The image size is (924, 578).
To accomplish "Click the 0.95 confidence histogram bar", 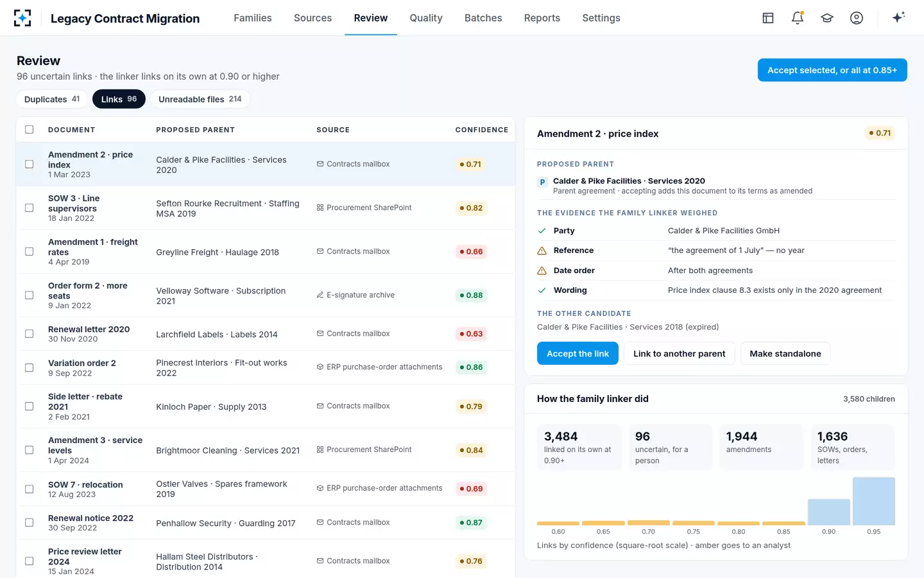I will point(874,501).
